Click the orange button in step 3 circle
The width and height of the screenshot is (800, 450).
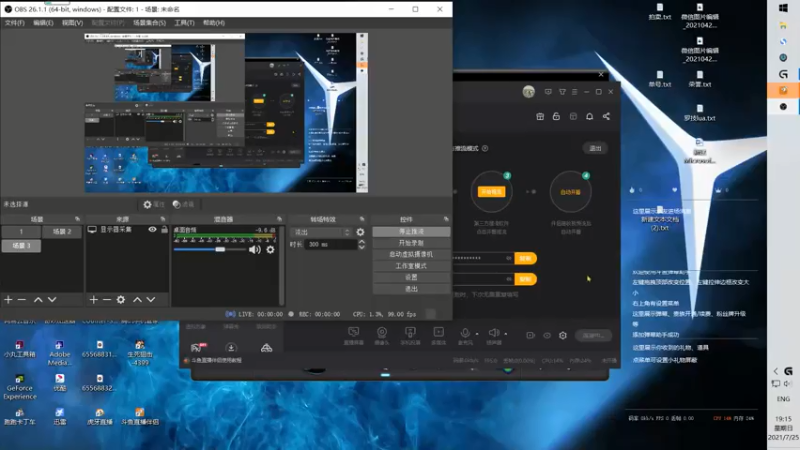point(491,192)
